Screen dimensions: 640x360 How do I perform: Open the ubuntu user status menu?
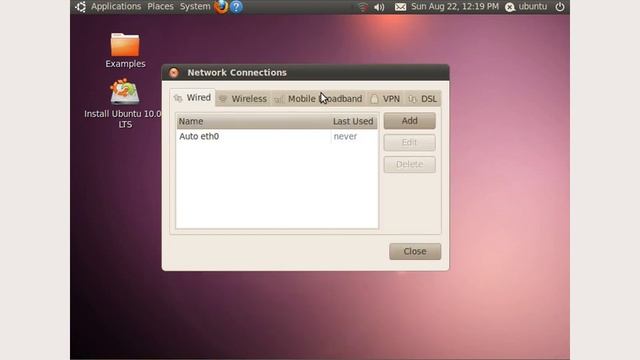pos(526,7)
